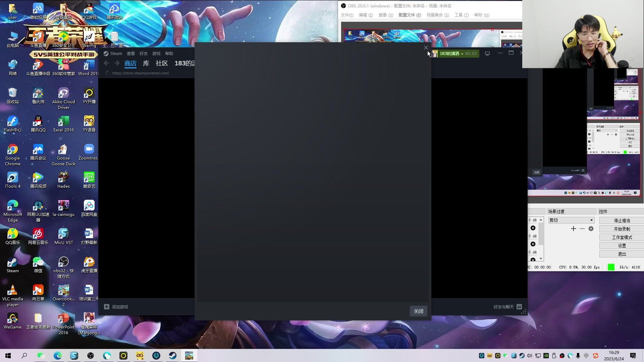This screenshot has height=362, width=644.
Task: Open the OBS 场景集合 menu
Action: pyautogui.click(x=437, y=15)
